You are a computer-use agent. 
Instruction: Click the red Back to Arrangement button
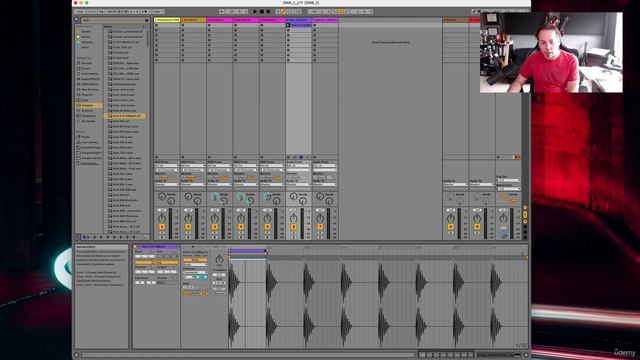tap(517, 157)
